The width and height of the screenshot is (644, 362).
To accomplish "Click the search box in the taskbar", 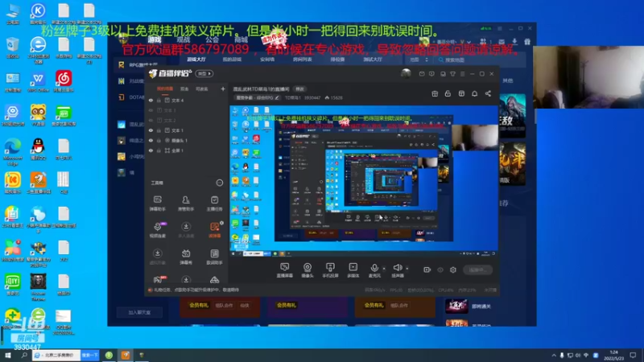I will [56, 355].
